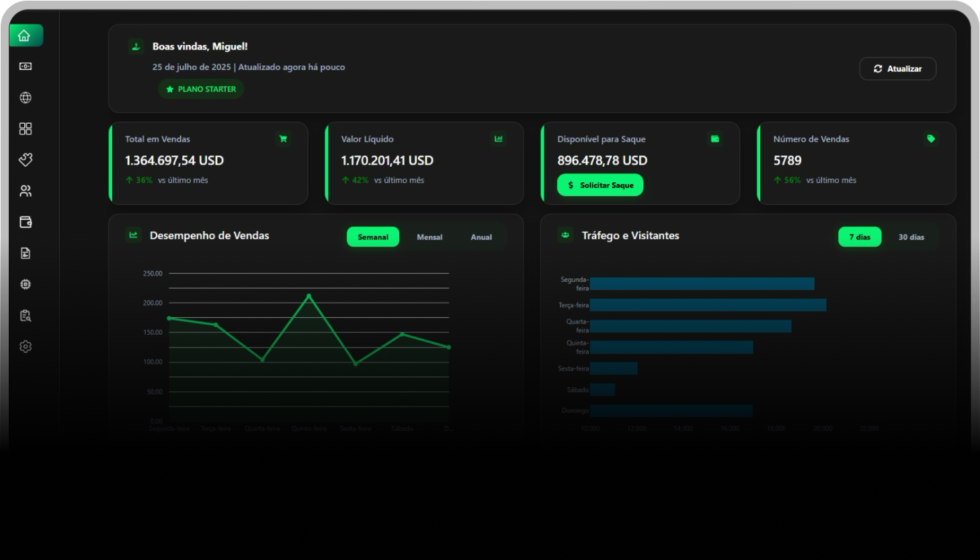The height and width of the screenshot is (560, 980).
Task: Select the 7 dias traffic range
Action: click(x=859, y=237)
